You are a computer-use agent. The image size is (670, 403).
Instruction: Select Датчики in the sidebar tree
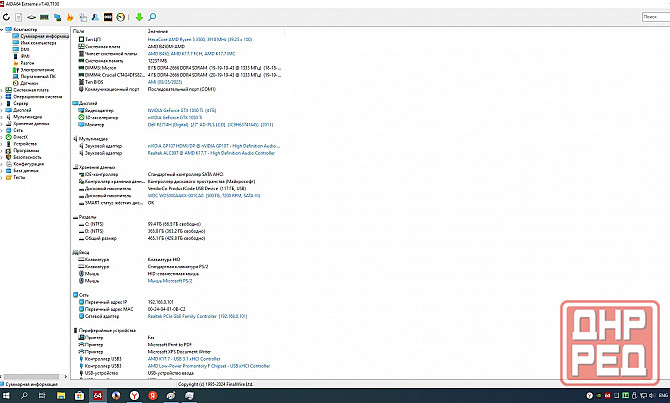click(31, 82)
